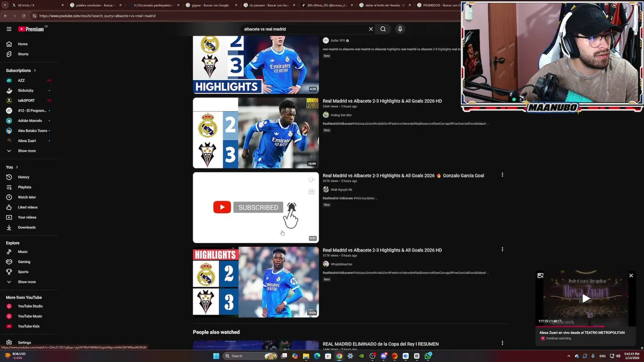Open options menu for Gonzalo García Goal video
Viewport: 644px width, 362px height.
502,175
